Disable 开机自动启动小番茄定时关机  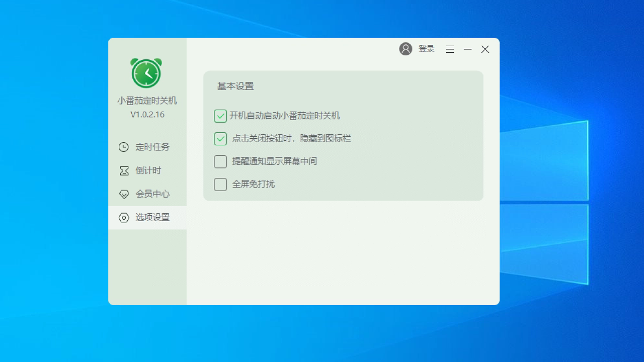(x=220, y=116)
